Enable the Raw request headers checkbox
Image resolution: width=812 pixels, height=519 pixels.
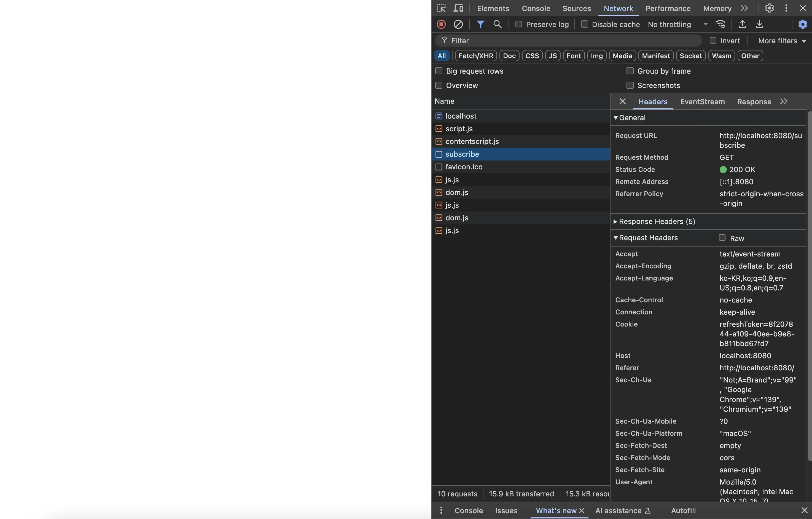(722, 237)
